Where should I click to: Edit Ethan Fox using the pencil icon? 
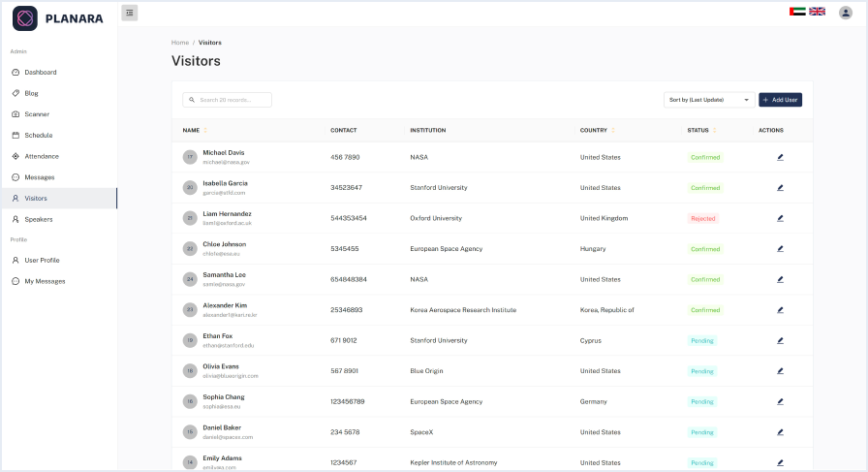[780, 341]
